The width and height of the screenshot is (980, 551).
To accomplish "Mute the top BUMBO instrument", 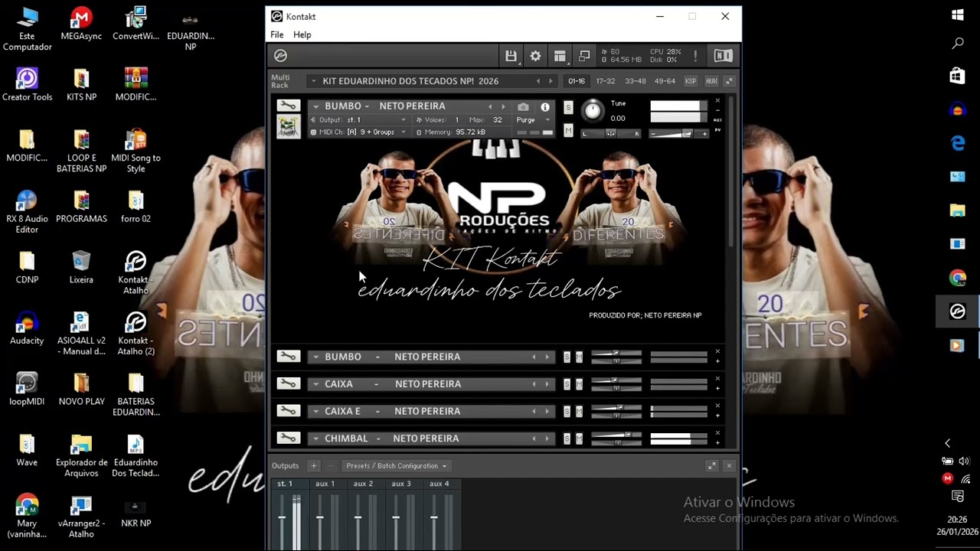I will pyautogui.click(x=568, y=131).
